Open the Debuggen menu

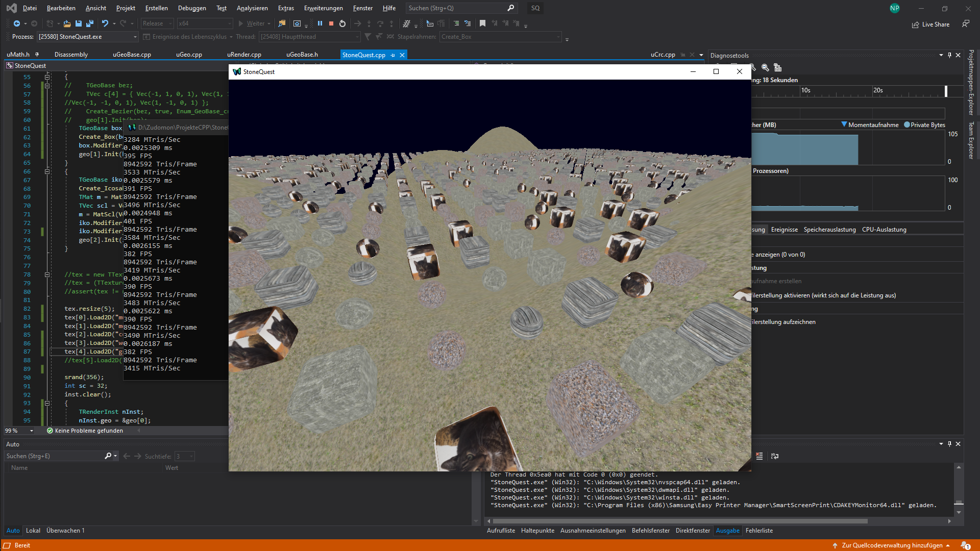(x=192, y=8)
